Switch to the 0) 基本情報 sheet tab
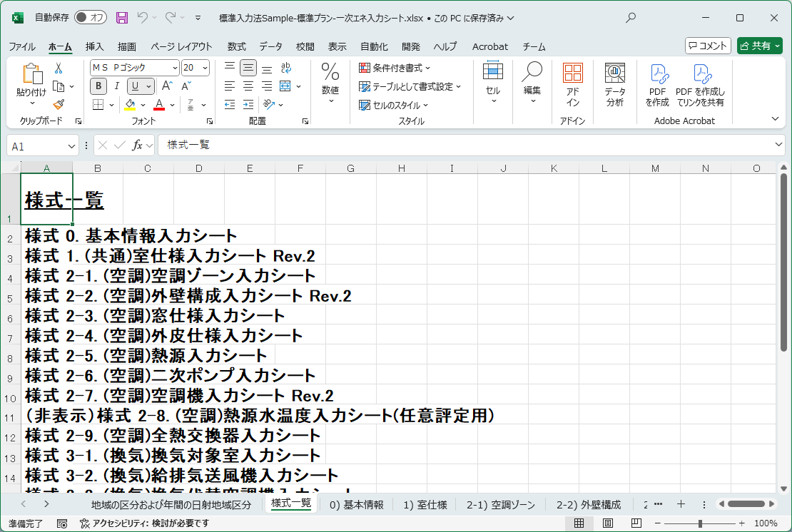The height and width of the screenshot is (532, 792). pyautogui.click(x=356, y=505)
